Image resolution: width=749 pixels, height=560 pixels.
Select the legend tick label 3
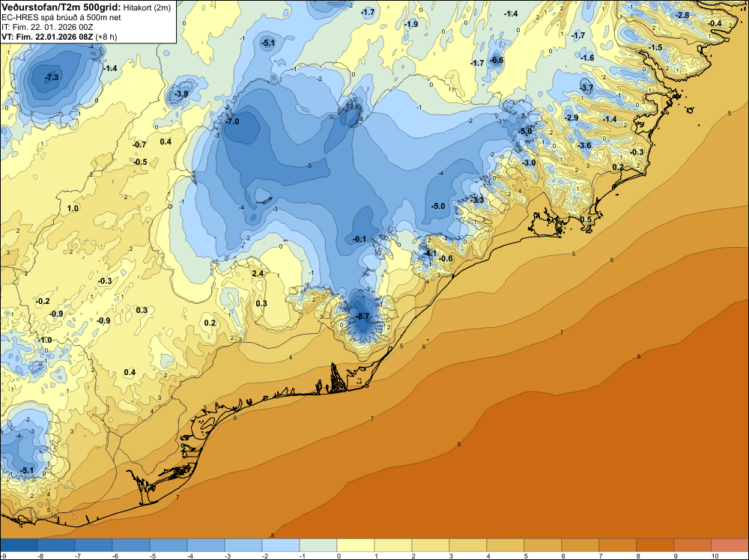tap(451, 556)
